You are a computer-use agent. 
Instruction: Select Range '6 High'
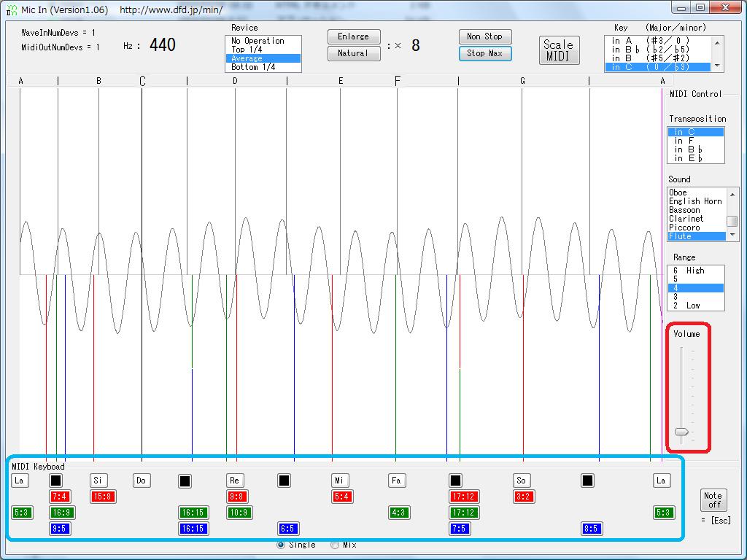click(695, 271)
